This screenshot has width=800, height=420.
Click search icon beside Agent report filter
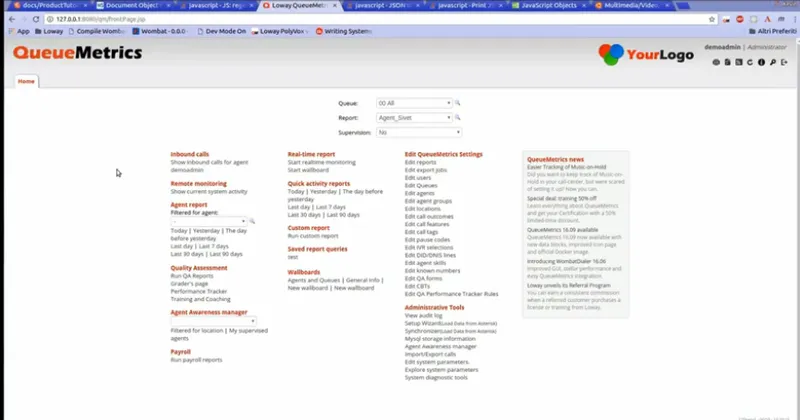(252, 221)
